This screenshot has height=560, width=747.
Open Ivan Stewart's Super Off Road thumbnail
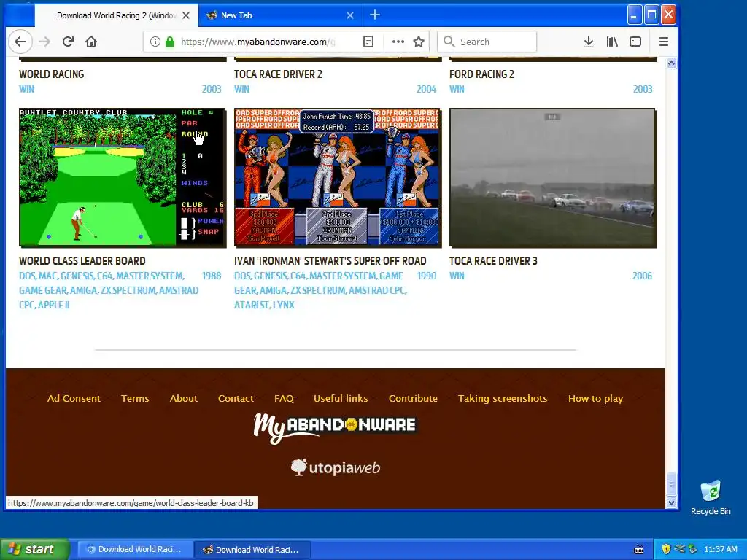[x=338, y=178]
